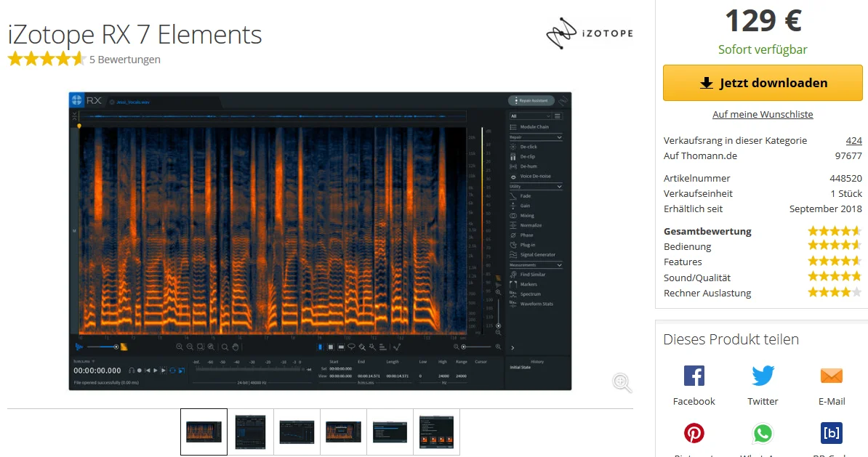Image resolution: width=868 pixels, height=457 pixels.
Task: Select the second thumbnail with tall dark window
Action: (x=250, y=432)
